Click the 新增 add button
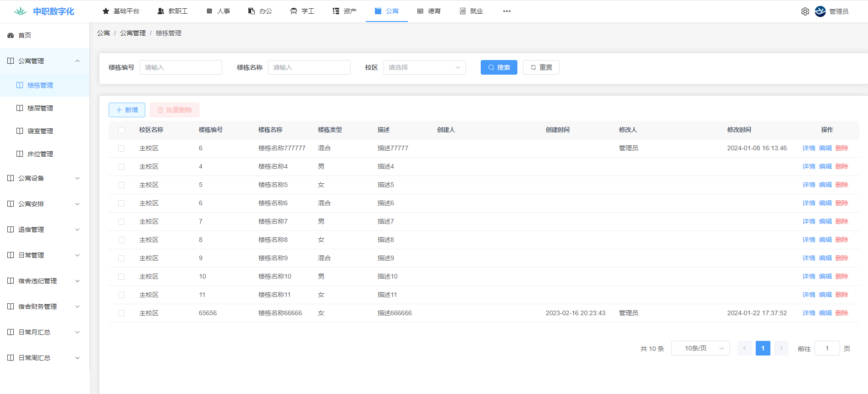 127,110
